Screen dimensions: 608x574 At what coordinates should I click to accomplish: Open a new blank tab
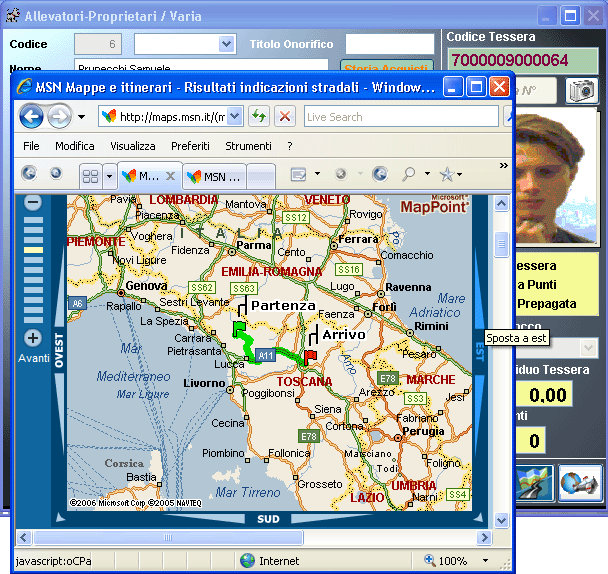(261, 177)
